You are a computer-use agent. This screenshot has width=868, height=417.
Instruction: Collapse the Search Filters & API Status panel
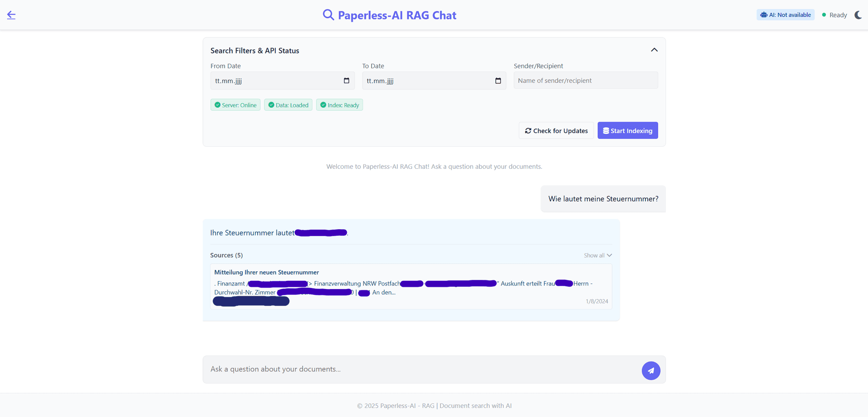point(654,50)
